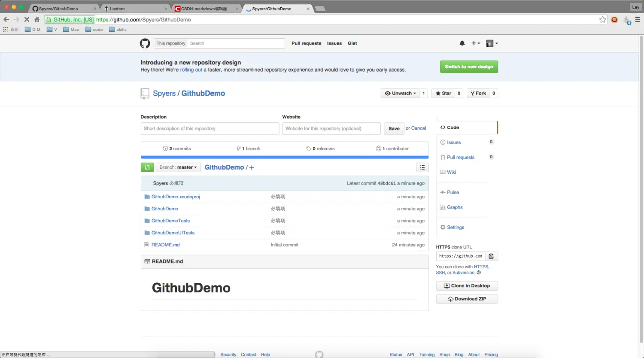
Task: Open the skills bookmarks folder
Action: pyautogui.click(x=118, y=30)
